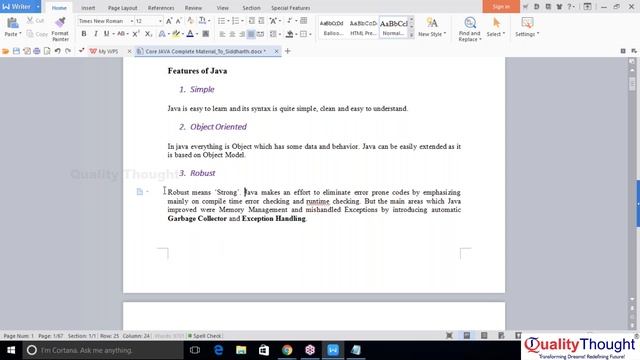Toggle Align Left paragraph alignment
Viewport: 640px width, 360px height.
point(222,34)
